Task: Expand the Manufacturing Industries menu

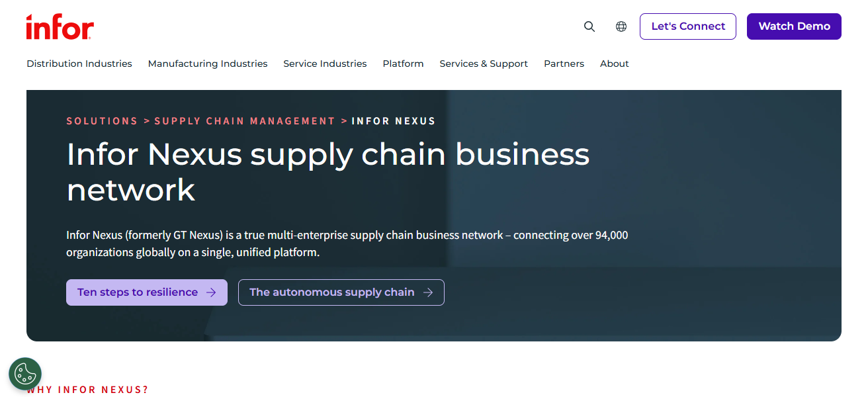Action: tap(207, 64)
